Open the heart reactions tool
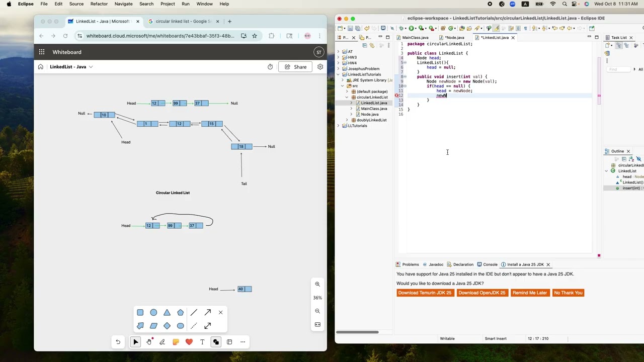 [189, 342]
